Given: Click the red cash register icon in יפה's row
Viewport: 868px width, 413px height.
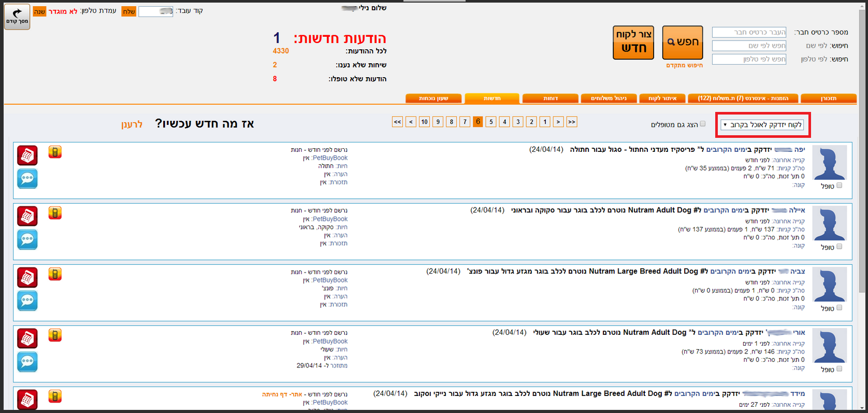Looking at the screenshot, I should [27, 155].
